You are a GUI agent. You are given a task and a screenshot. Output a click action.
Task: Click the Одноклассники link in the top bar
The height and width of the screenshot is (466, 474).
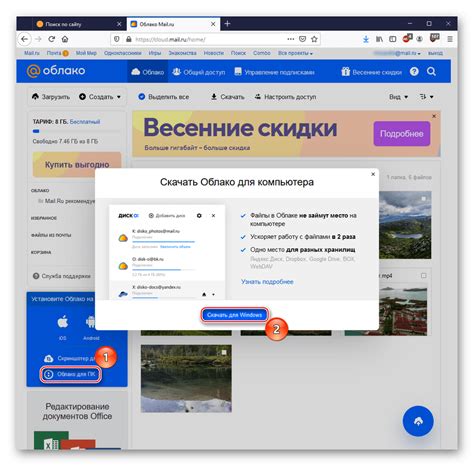122,53
